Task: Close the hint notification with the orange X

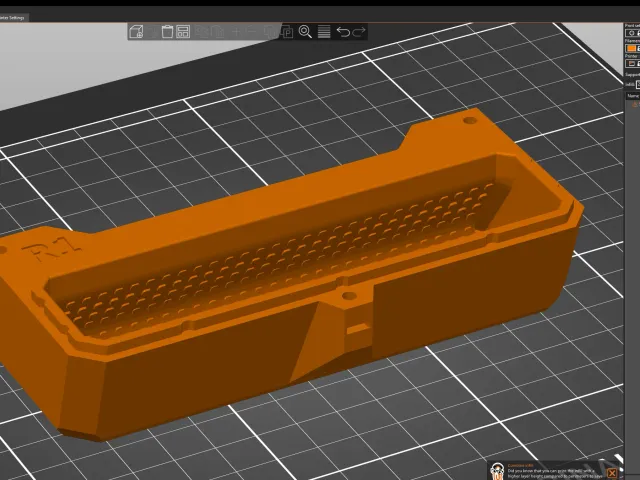Action: 612,473
